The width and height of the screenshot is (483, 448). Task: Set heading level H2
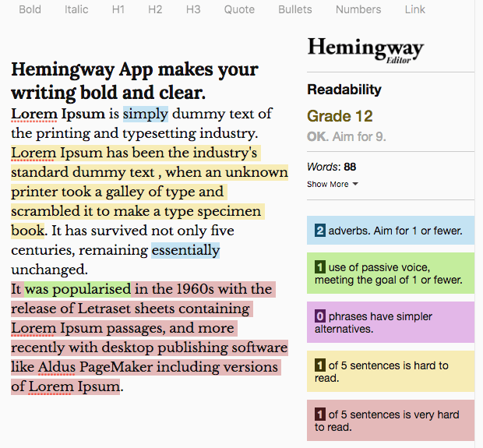(x=155, y=9)
